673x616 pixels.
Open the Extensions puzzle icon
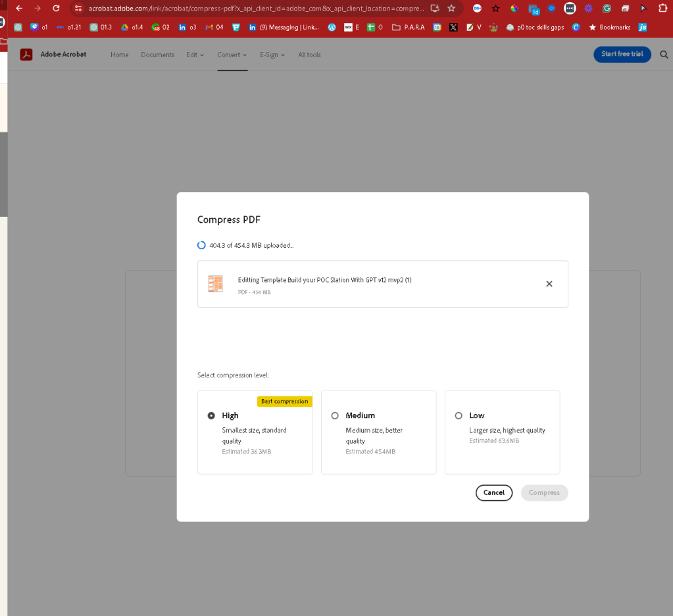(662, 8)
